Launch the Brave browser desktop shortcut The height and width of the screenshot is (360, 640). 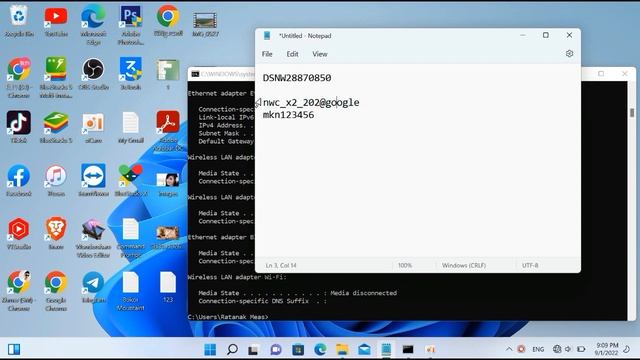56,233
